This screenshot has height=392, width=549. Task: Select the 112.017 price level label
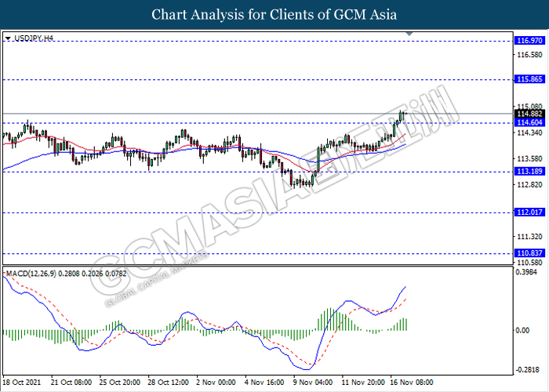point(529,212)
